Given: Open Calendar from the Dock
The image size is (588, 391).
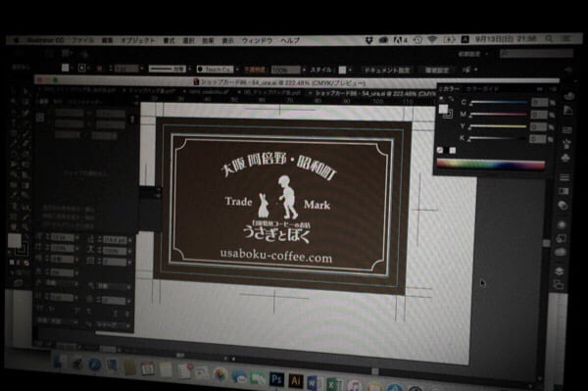Looking at the screenshot, I should pyautogui.click(x=147, y=368).
